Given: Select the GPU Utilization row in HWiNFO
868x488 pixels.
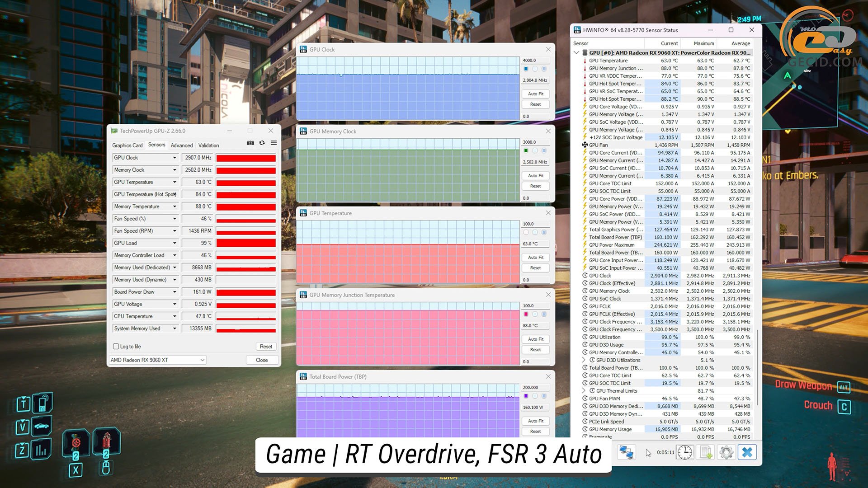Looking at the screenshot, I should pos(666,337).
